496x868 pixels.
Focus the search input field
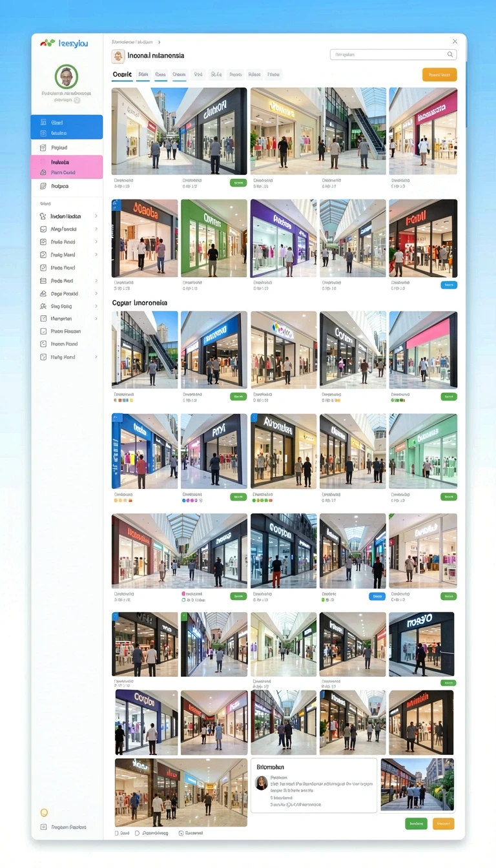pos(393,55)
